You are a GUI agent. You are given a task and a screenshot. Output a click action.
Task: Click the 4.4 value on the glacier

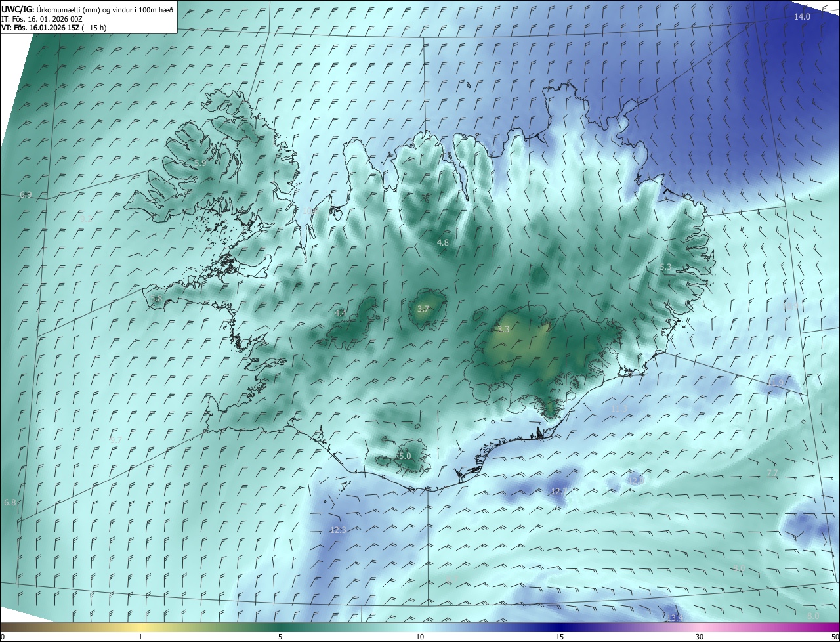[341, 314]
